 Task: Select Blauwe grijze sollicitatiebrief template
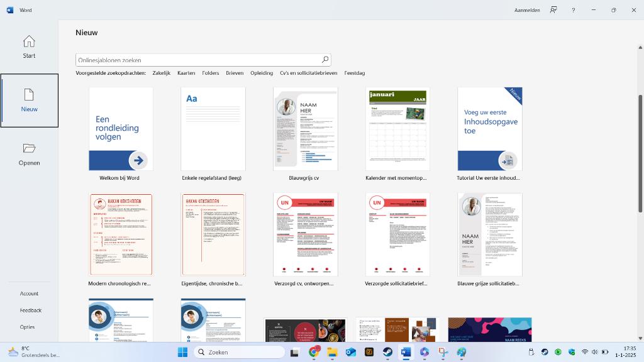point(490,235)
